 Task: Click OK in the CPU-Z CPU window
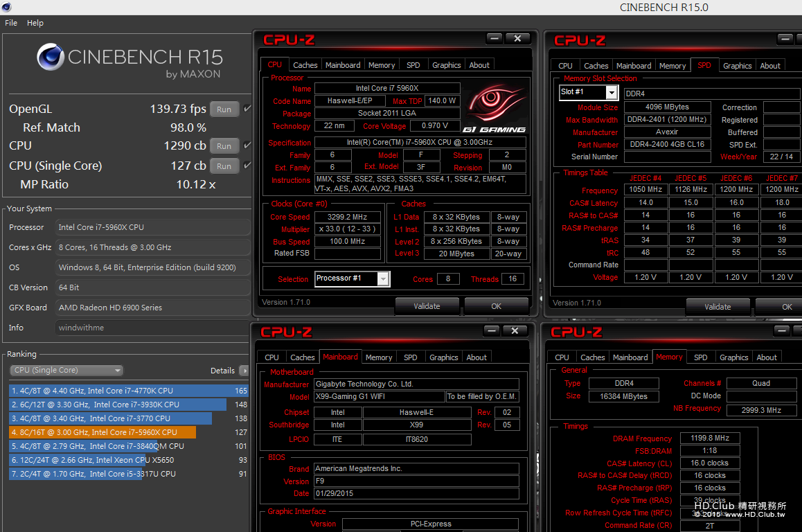tap(496, 306)
